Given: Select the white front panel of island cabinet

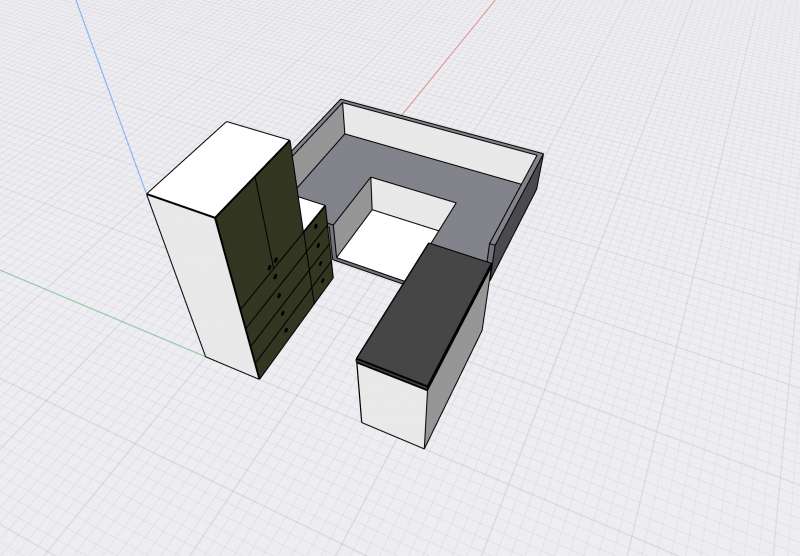Looking at the screenshot, I should (393, 403).
